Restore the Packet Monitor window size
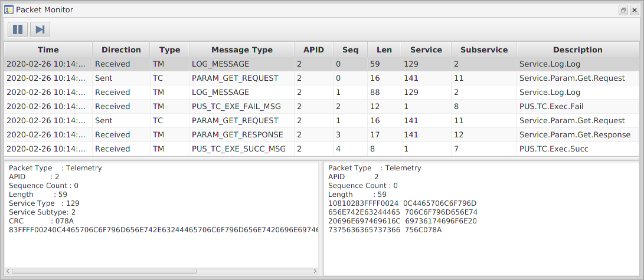Screen dimensions: 644x280 (623, 10)
